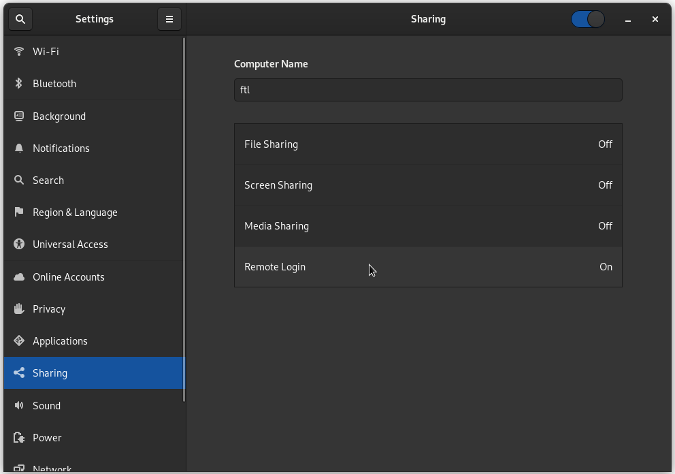Click the Computer Name text field
675x474 pixels.
coord(428,90)
